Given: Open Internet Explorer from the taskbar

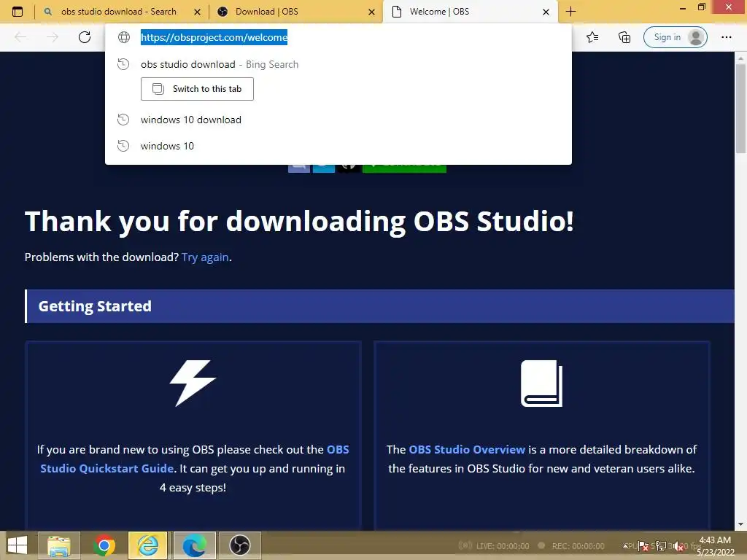Looking at the screenshot, I should [148, 545].
